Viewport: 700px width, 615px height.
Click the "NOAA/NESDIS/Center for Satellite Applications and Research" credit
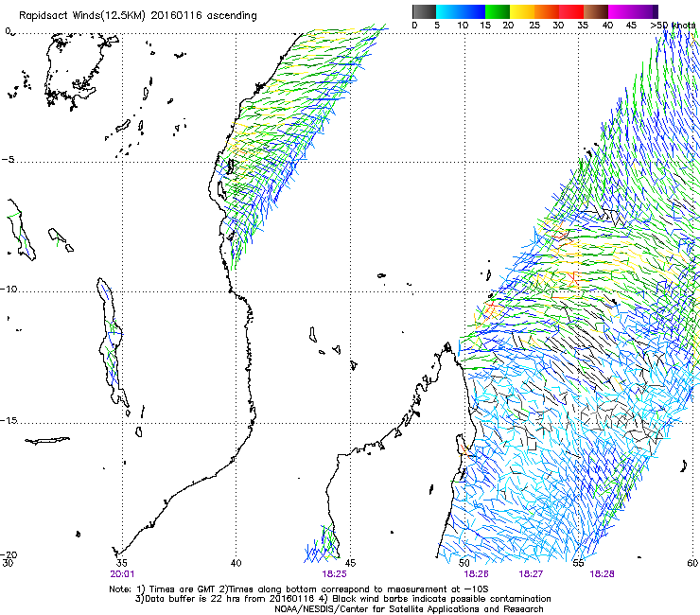[x=409, y=609]
